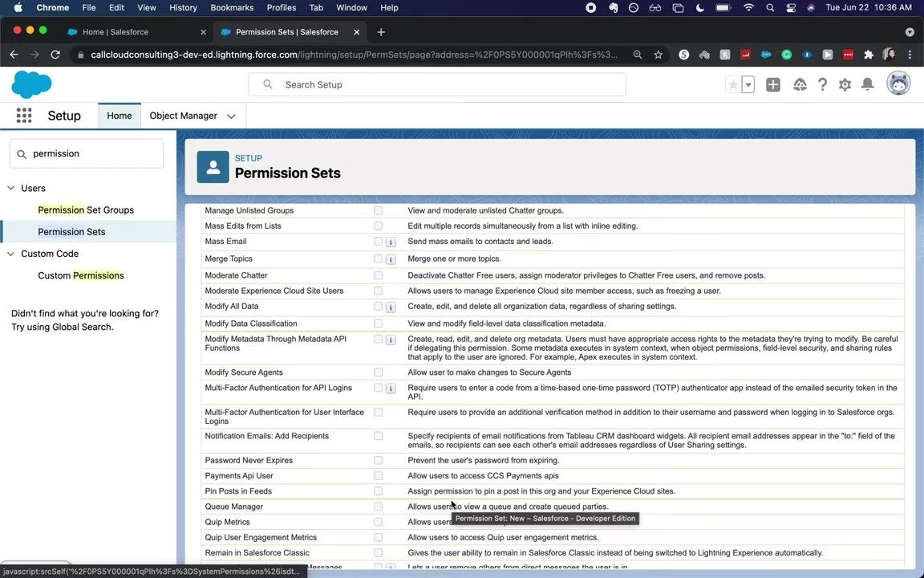Click the 'Pin Posts in Feeds' permission name
This screenshot has width=924, height=578.
[238, 491]
